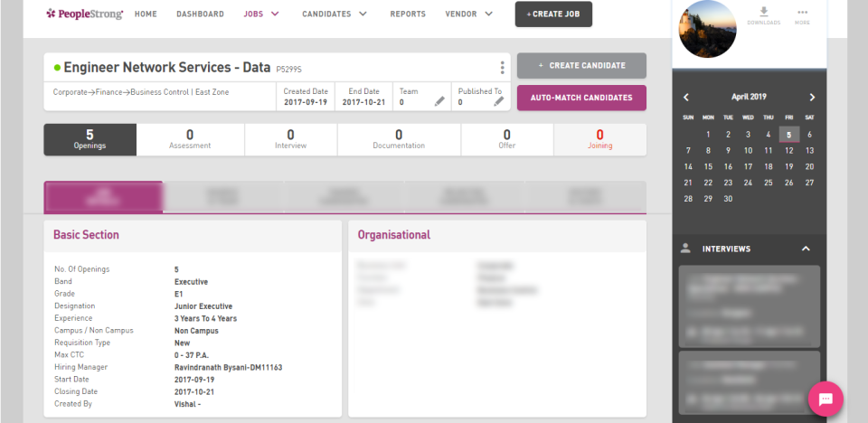868x423 pixels.
Task: Click the End Date 2017-10-21 value
Action: tap(363, 102)
